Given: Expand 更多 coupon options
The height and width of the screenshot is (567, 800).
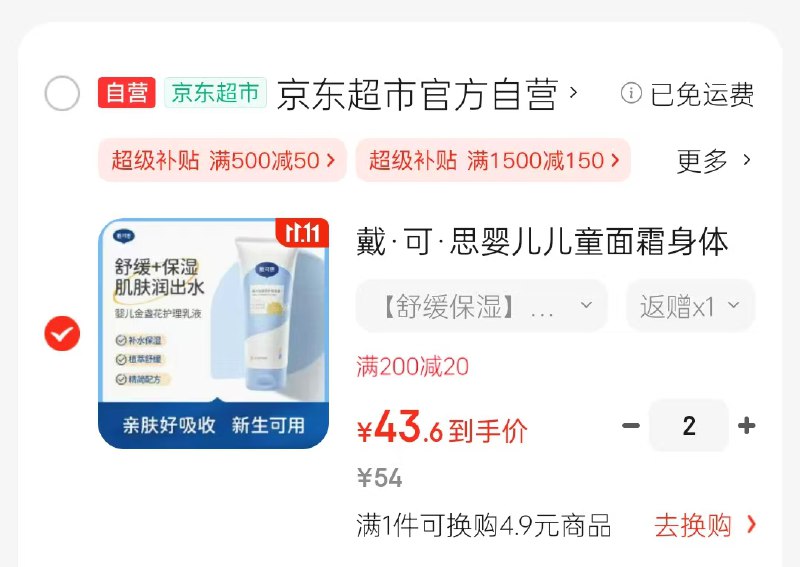Looking at the screenshot, I should 714,161.
